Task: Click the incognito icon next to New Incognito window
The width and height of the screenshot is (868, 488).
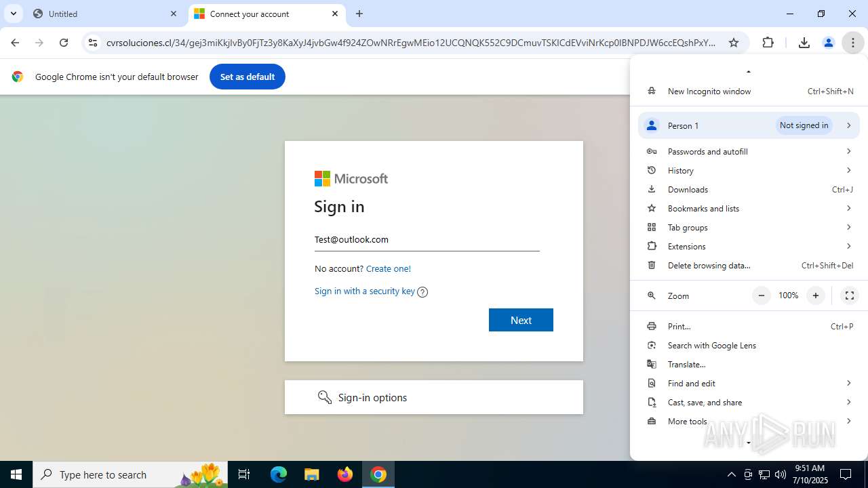Action: click(x=652, y=91)
